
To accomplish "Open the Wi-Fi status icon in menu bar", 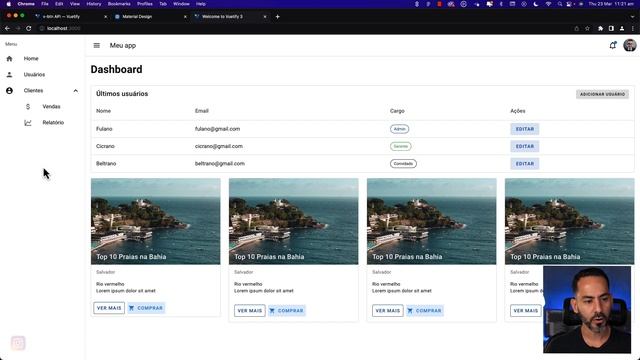I will pyautogui.click(x=548, y=4).
